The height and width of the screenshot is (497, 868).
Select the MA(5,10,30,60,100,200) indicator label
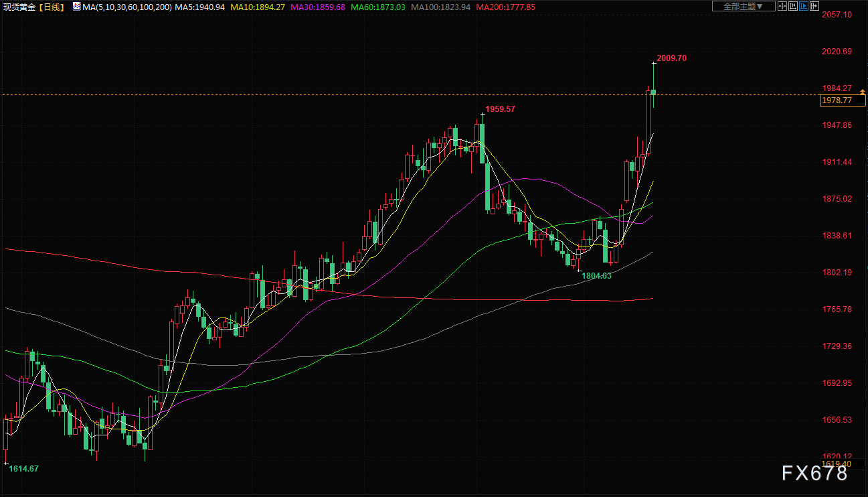pos(127,7)
